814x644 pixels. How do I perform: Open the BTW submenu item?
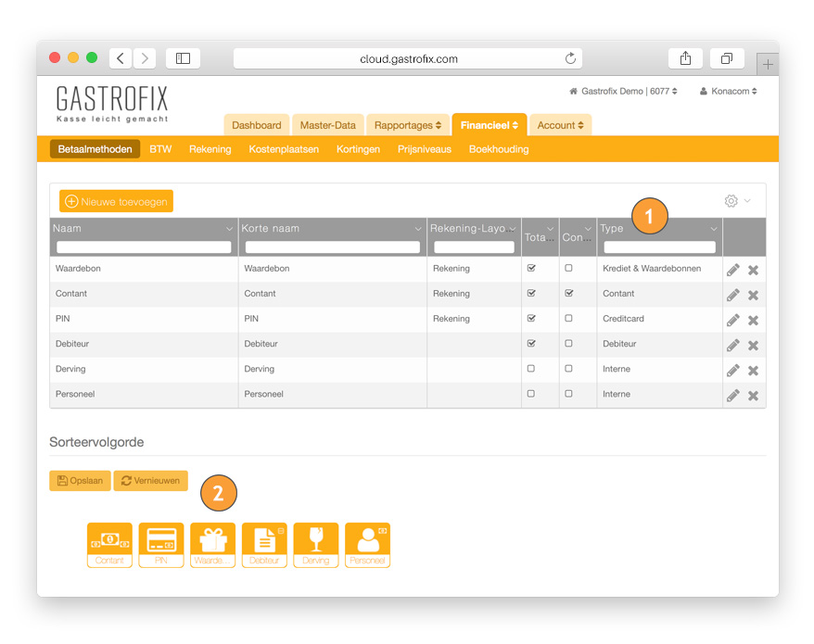pos(160,149)
